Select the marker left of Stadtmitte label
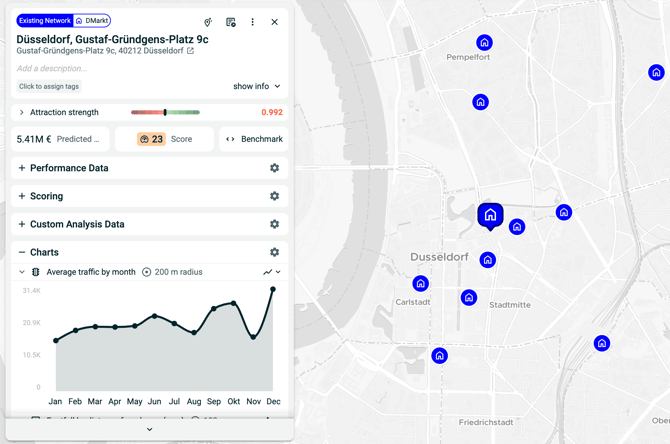 (469, 297)
